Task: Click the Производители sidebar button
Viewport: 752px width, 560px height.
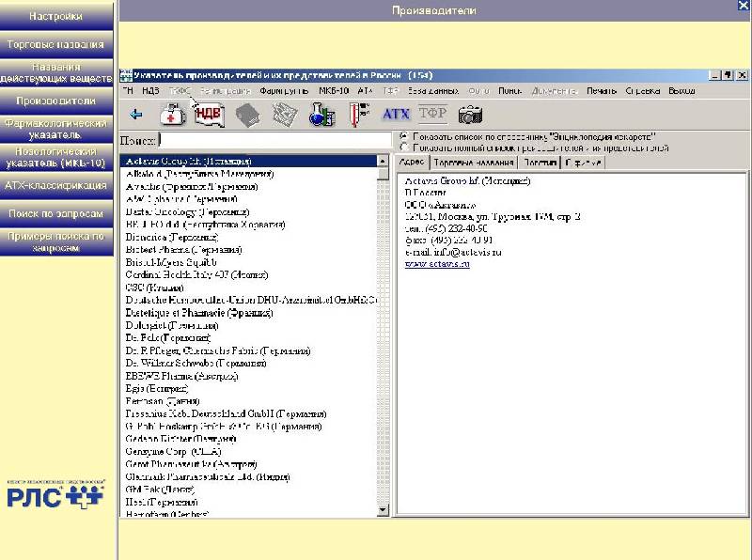Action: [x=56, y=101]
